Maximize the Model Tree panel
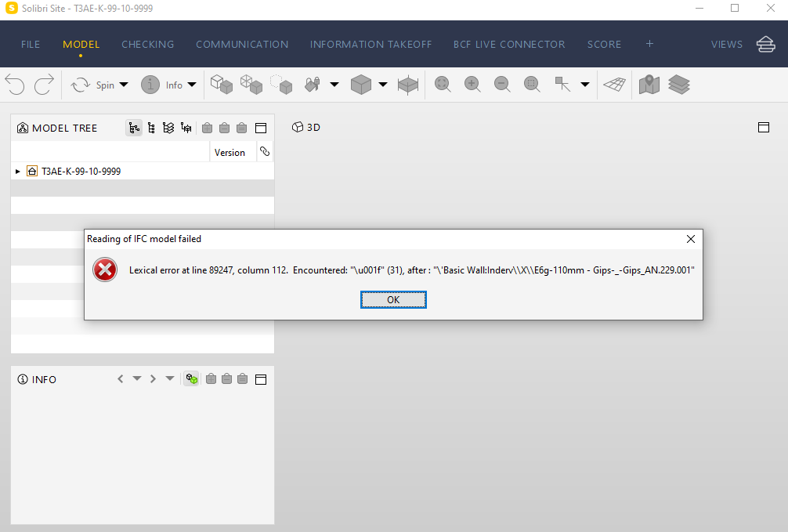The height and width of the screenshot is (532, 788). pyautogui.click(x=261, y=128)
